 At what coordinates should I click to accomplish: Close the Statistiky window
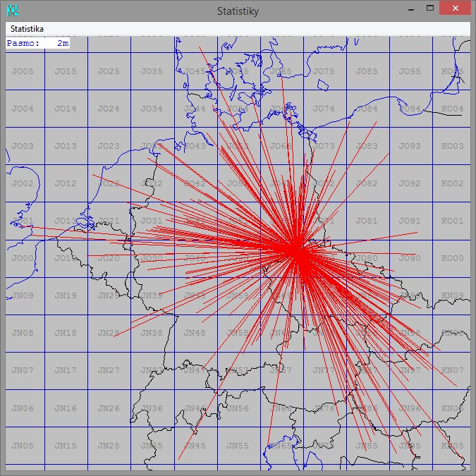[x=455, y=8]
